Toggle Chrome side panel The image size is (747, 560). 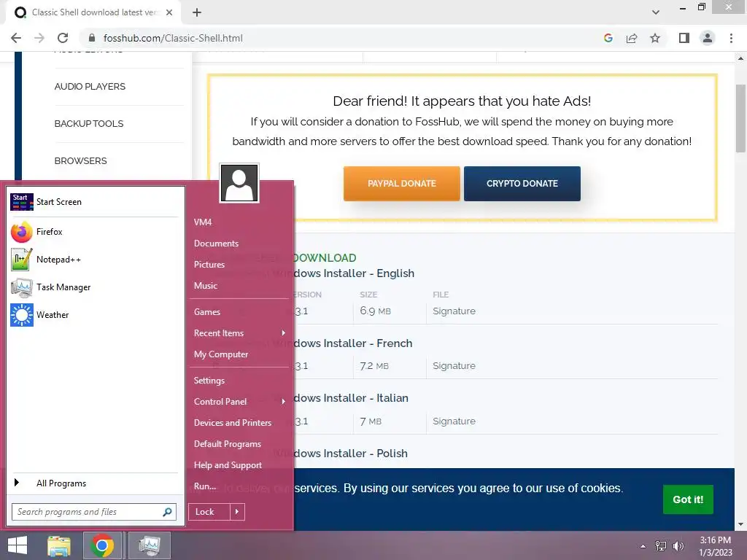pyautogui.click(x=684, y=38)
